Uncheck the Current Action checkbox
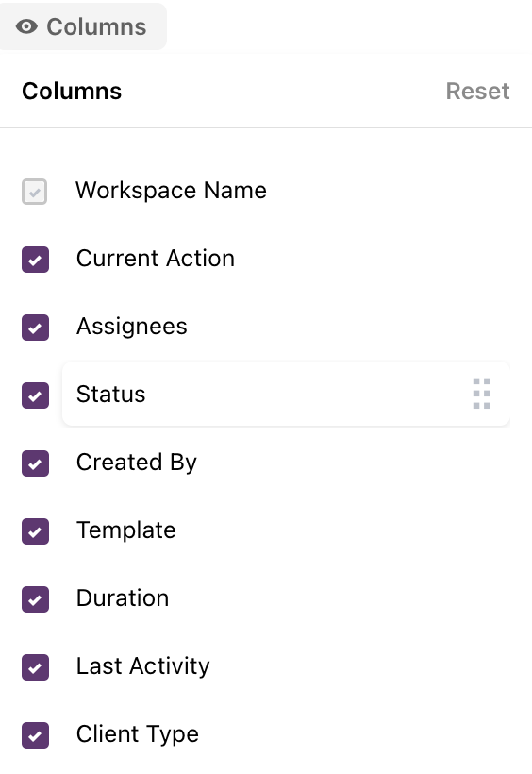This screenshot has width=532, height=774. coord(35,260)
